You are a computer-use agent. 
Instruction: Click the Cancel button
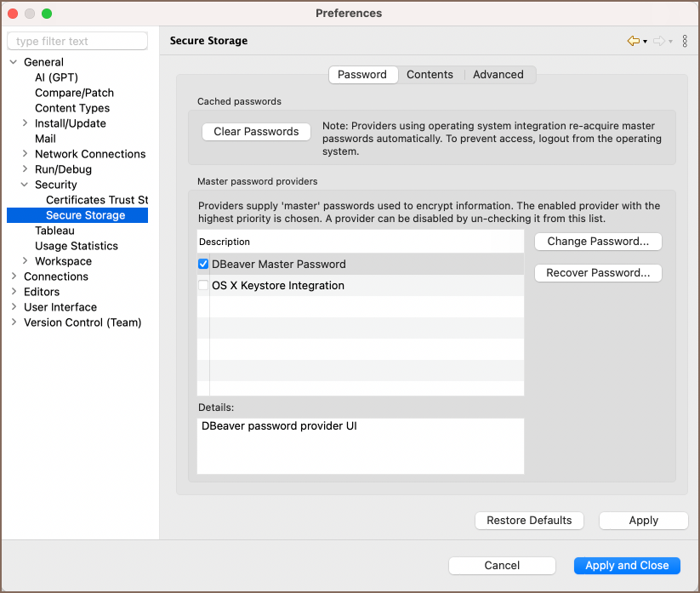coord(502,566)
